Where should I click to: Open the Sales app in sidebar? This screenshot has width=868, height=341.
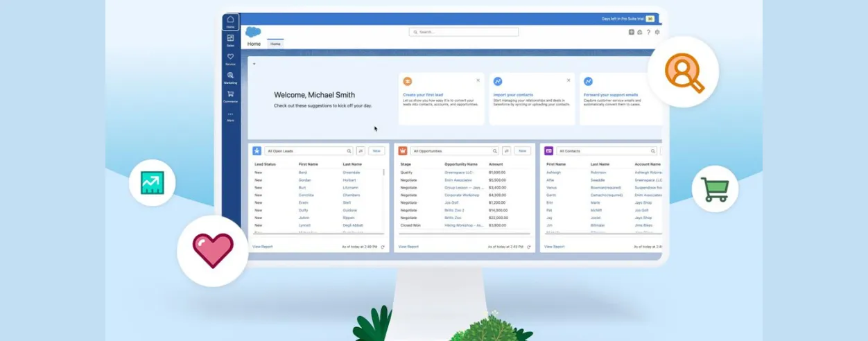point(230,40)
